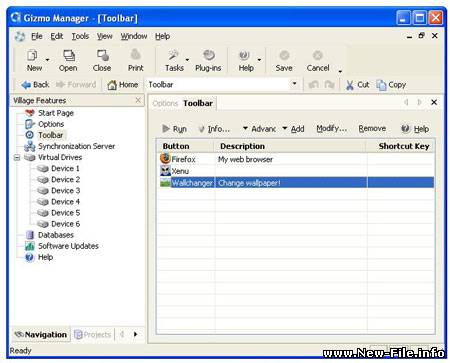
Task: Switch to the Projects tab
Action: [x=93, y=334]
